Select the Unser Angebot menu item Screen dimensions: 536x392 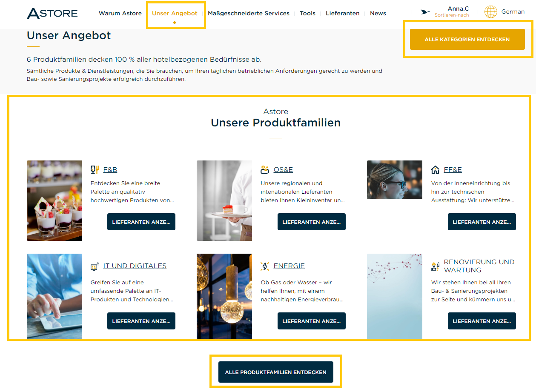175,13
